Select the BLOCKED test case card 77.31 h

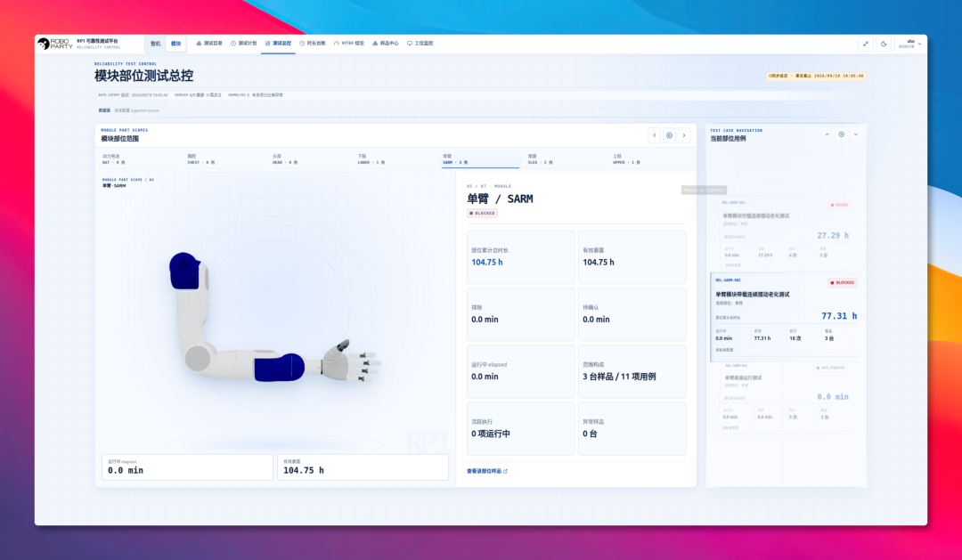point(786,316)
